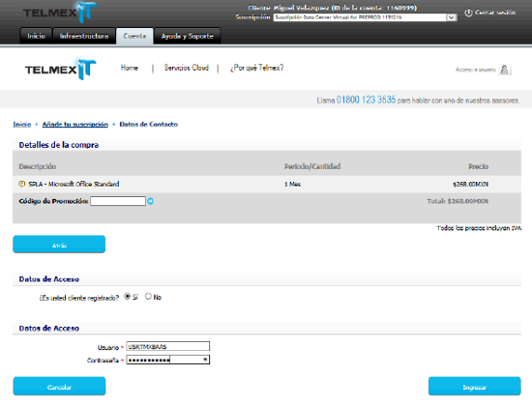Go to the Inicio top tab
Viewport: 532px width, 405px height.
(36, 36)
